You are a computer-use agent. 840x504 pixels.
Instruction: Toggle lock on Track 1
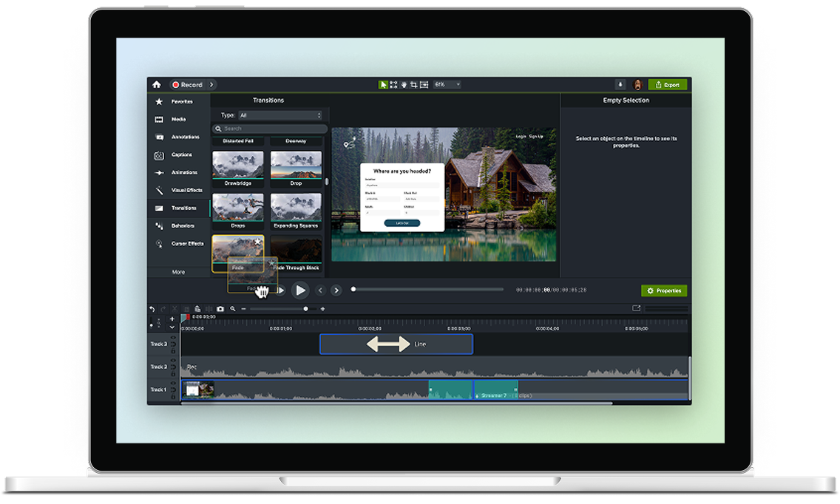(173, 396)
